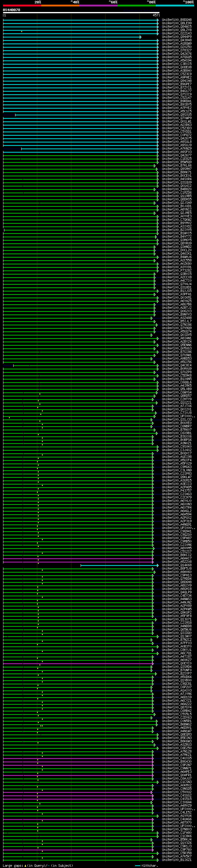197x868 pixels.
Task: Click the green ~80% identity legend segment
Action: (137, 6)
